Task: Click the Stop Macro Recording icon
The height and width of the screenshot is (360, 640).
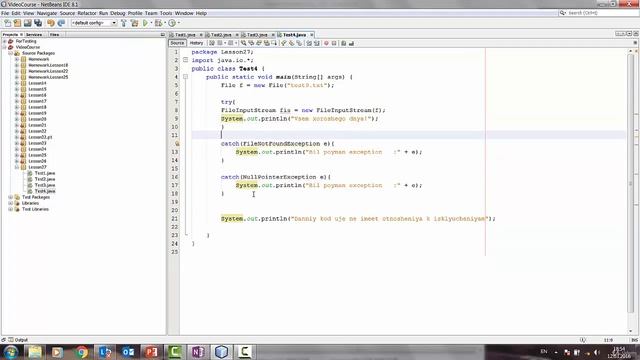Action: click(x=333, y=43)
